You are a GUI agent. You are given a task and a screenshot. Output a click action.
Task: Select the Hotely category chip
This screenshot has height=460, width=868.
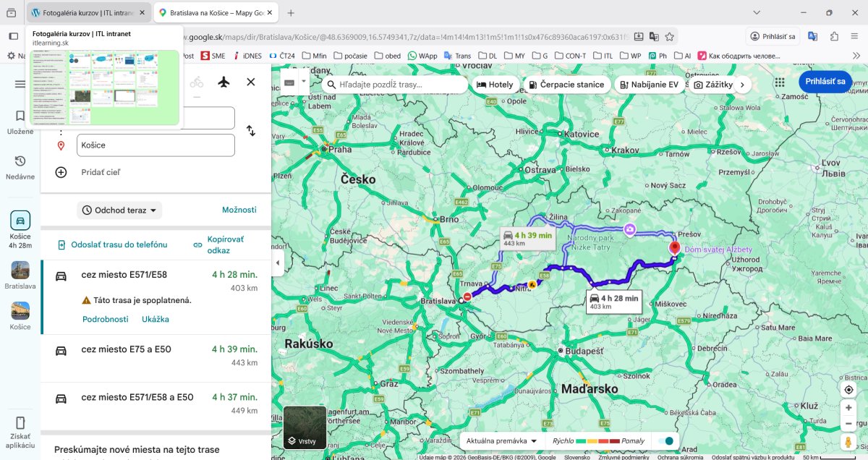pyautogui.click(x=495, y=85)
